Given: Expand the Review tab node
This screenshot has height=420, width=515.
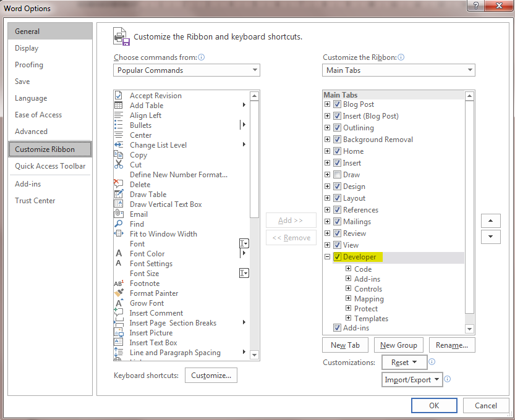Looking at the screenshot, I should pyautogui.click(x=327, y=233).
